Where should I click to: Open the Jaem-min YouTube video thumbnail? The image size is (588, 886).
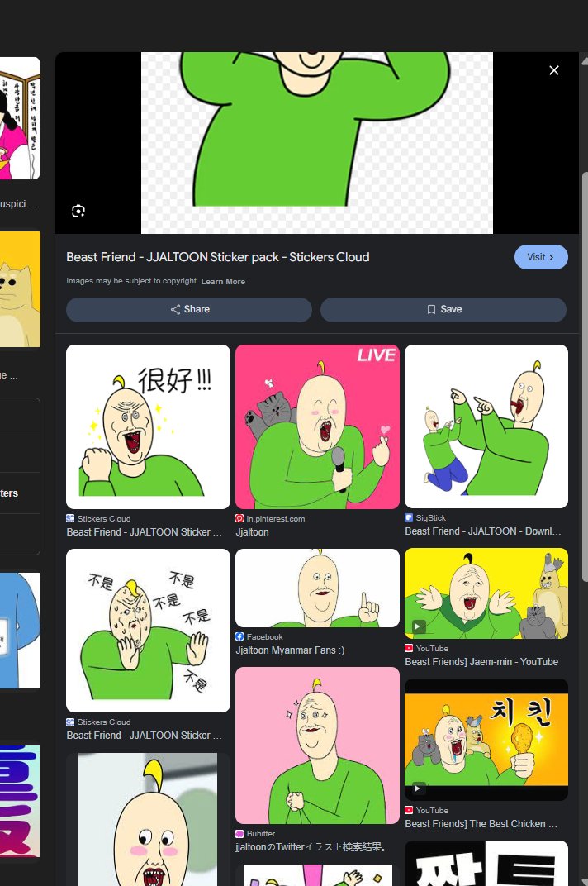486,593
